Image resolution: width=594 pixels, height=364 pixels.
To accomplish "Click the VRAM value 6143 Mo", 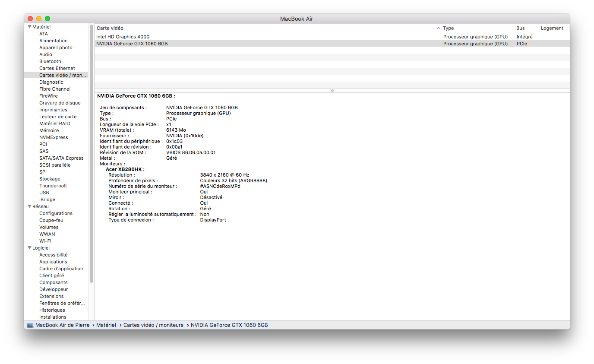I will point(176,130).
